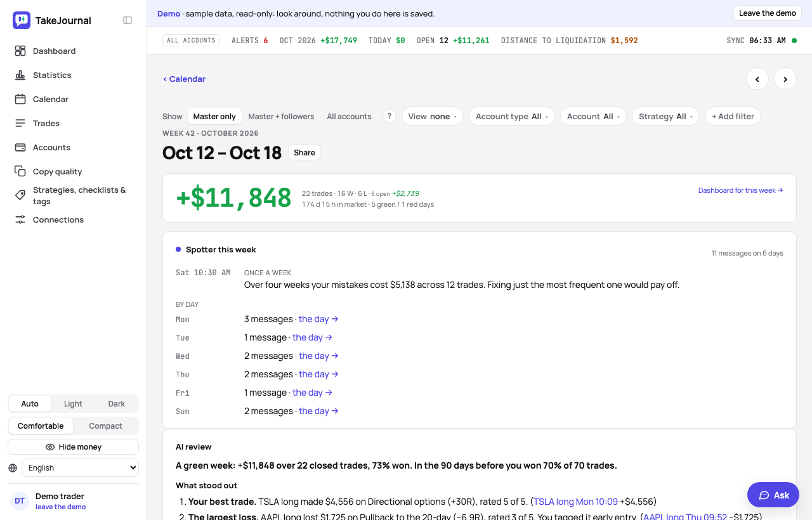Click the Leave the demo button
The image size is (812, 520).
pos(768,13)
